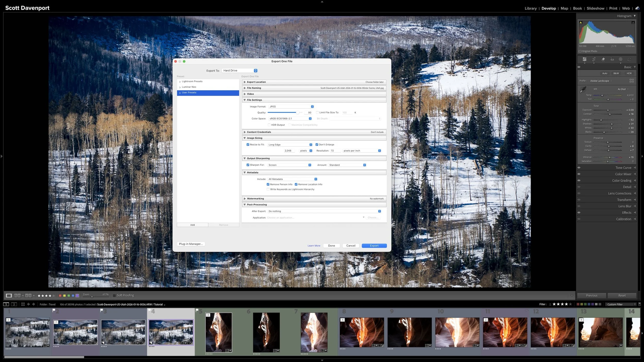
Task: Open the Healing eraser tool
Action: coord(603,59)
